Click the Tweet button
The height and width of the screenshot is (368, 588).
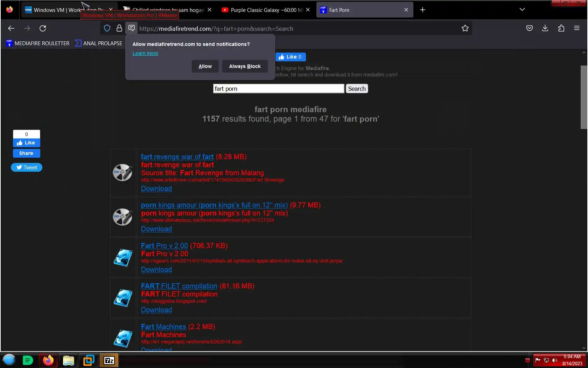pos(27,168)
